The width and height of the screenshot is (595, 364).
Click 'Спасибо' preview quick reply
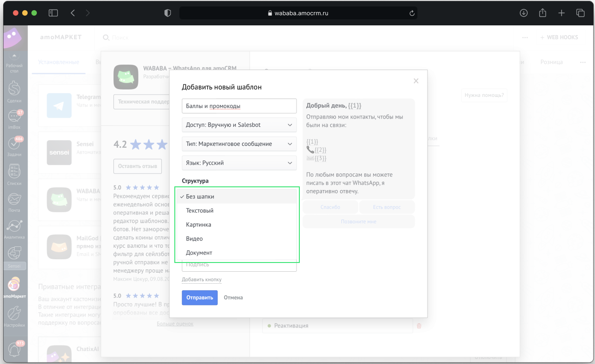330,207
